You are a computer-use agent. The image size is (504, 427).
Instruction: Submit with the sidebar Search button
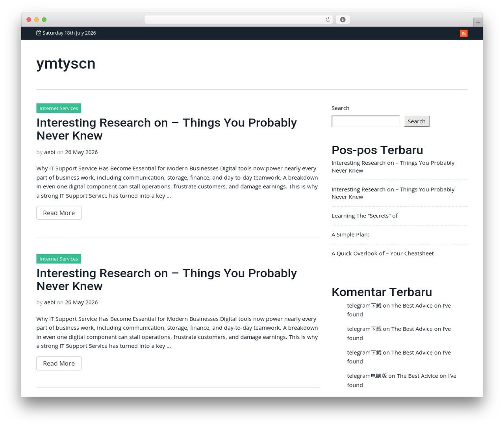[417, 121]
